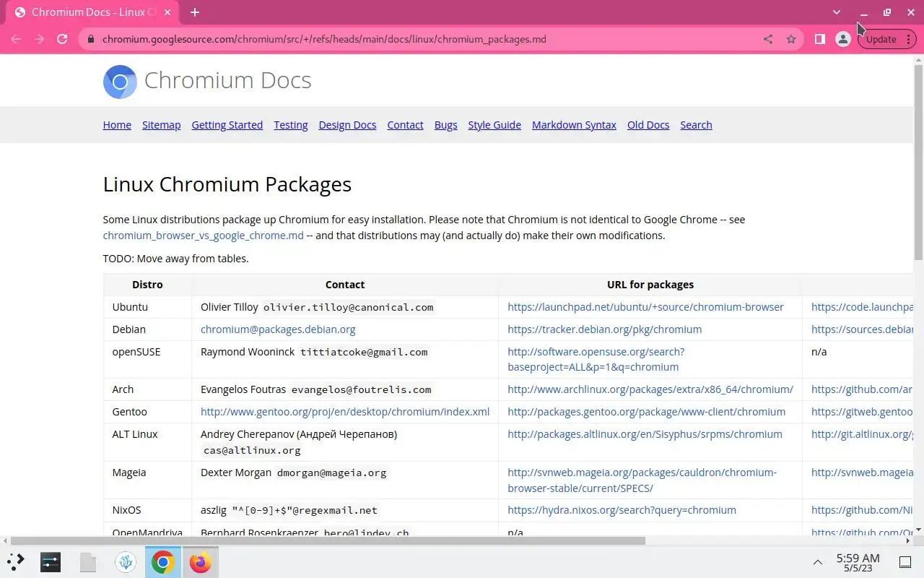This screenshot has height=578, width=924.
Task: Launch Firefox from the taskbar
Action: (x=201, y=561)
